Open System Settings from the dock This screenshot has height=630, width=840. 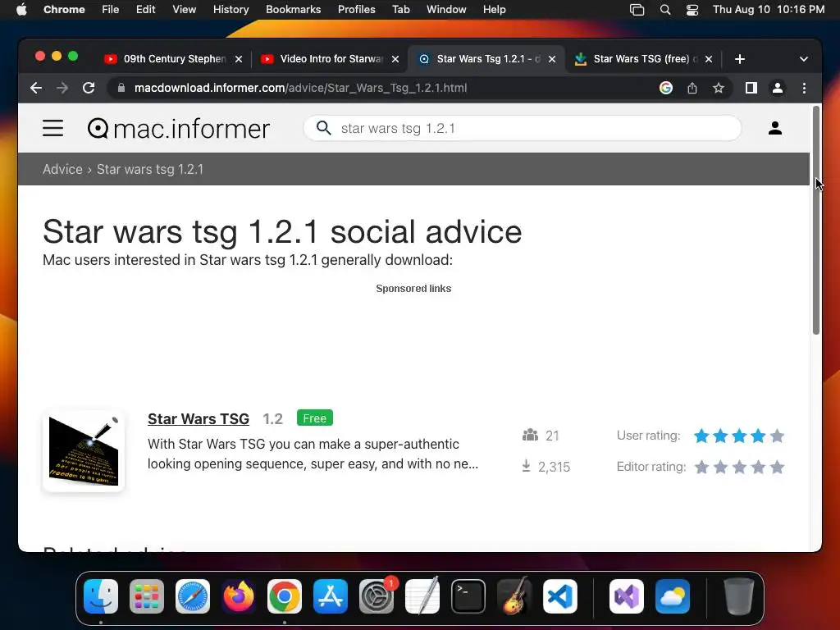[x=376, y=596]
